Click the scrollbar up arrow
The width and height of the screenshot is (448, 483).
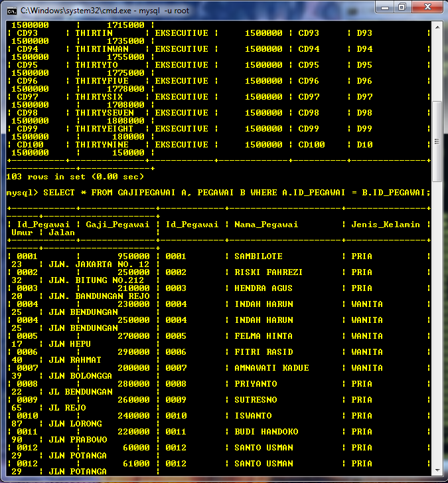[437, 27]
